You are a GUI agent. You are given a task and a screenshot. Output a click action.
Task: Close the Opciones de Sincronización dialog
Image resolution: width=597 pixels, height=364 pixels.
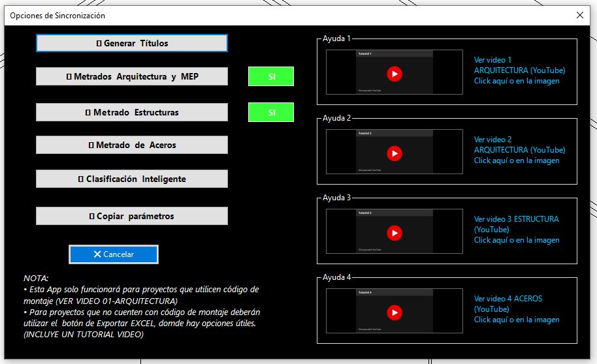pos(580,15)
